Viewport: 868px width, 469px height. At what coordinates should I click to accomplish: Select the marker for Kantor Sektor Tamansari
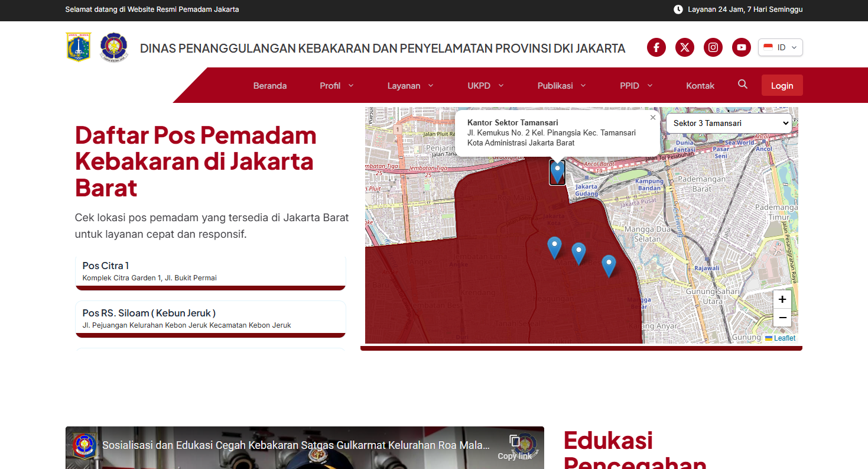557,172
